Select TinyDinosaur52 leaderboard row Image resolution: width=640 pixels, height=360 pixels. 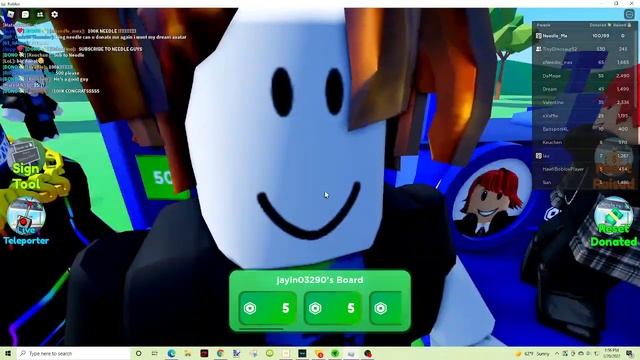(x=584, y=49)
